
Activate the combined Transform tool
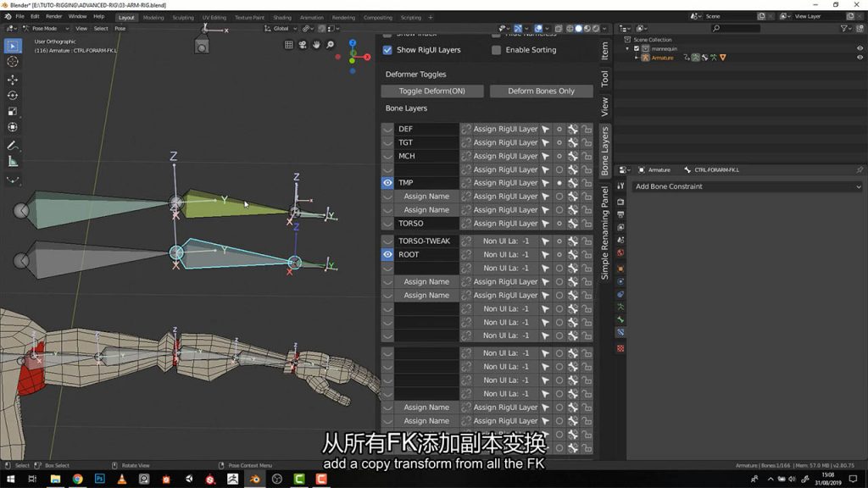tap(12, 127)
